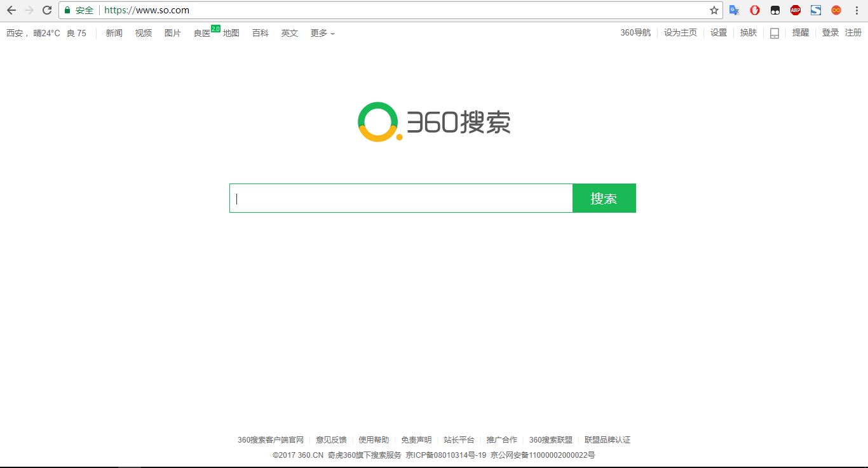Open the 视频 video tab

pyautogui.click(x=144, y=33)
